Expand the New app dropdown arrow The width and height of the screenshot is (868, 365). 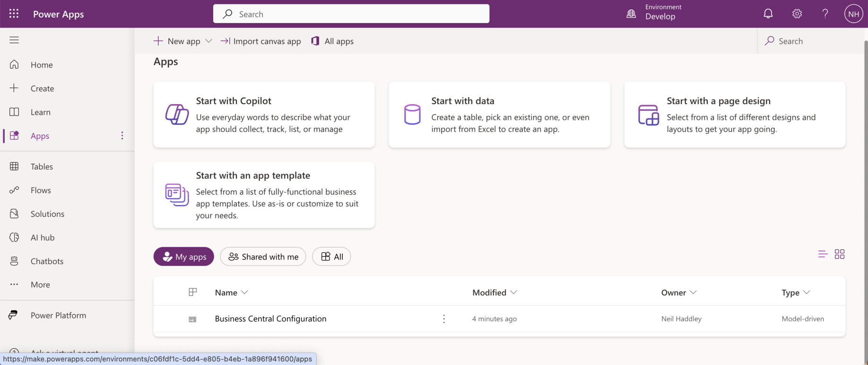point(208,41)
